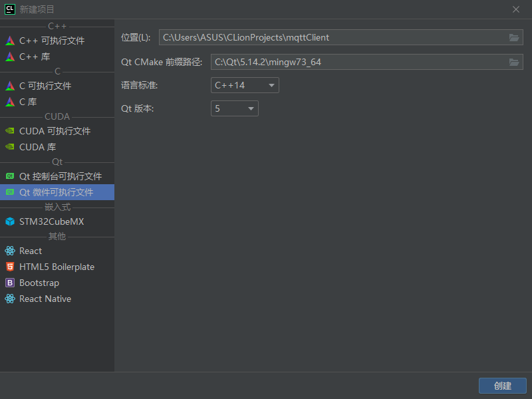Screen dimensions: 532x399
Task: Select the C++ 库 project icon
Action: [10, 57]
